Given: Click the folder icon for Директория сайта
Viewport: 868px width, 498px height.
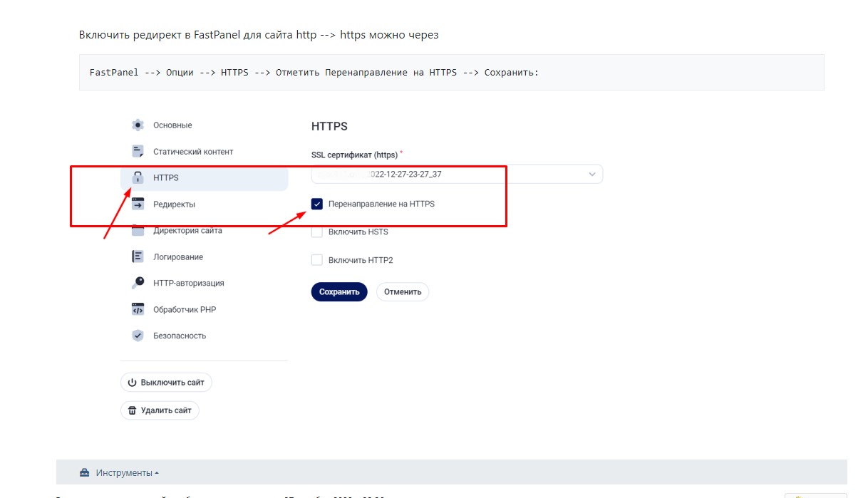Looking at the screenshot, I should tap(138, 231).
